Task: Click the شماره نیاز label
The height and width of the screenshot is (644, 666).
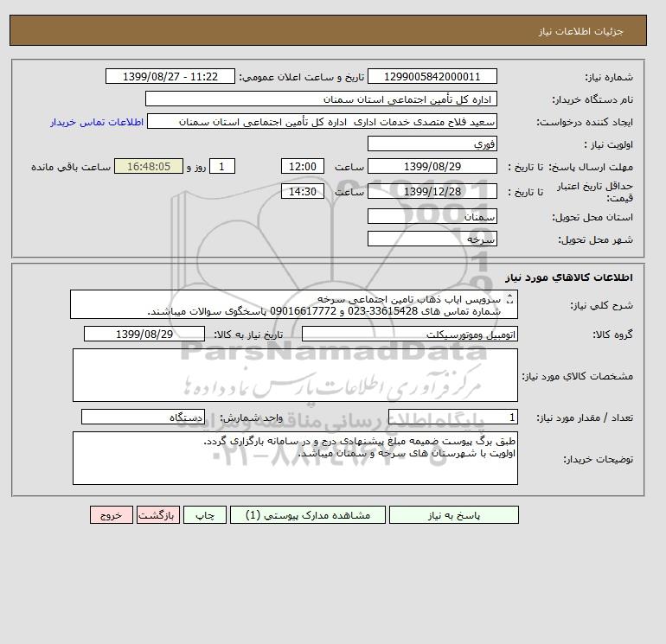Action: click(609, 77)
